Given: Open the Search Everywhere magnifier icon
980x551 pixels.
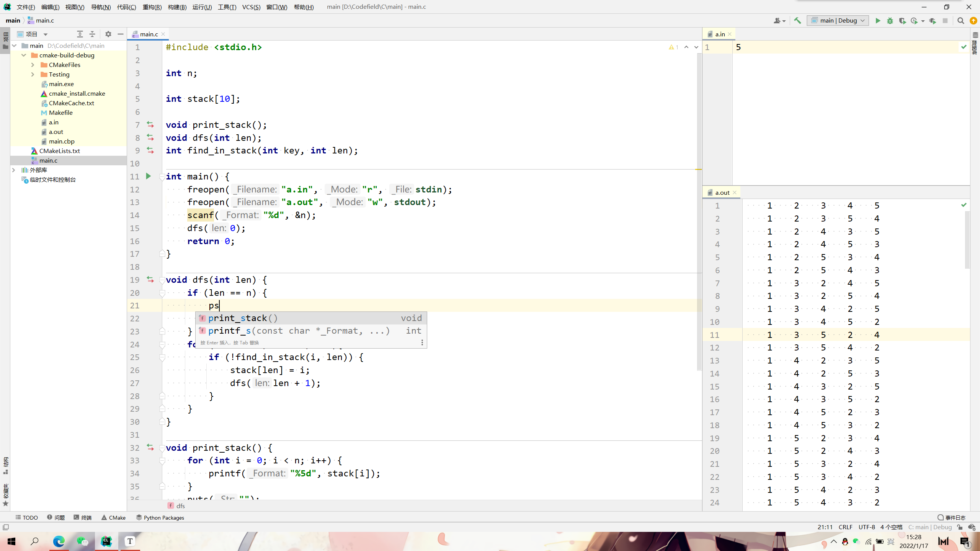Looking at the screenshot, I should click(960, 21).
